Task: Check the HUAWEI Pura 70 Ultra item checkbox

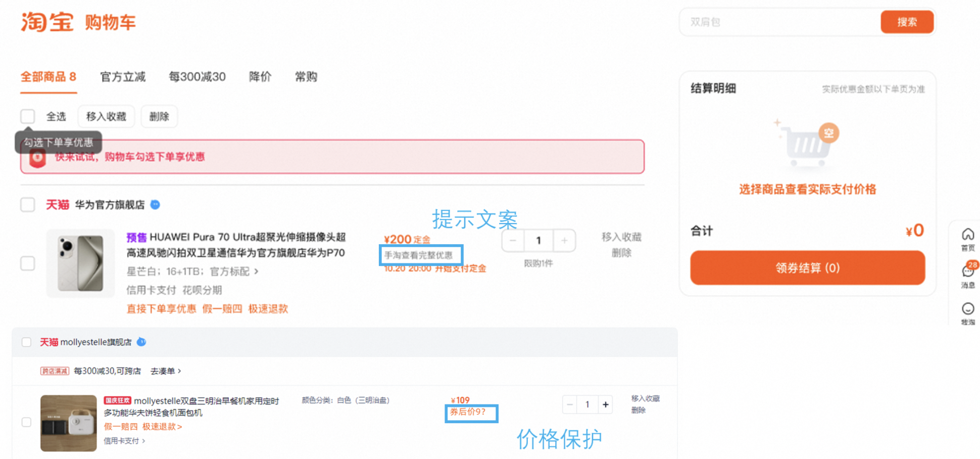Action: [x=28, y=263]
